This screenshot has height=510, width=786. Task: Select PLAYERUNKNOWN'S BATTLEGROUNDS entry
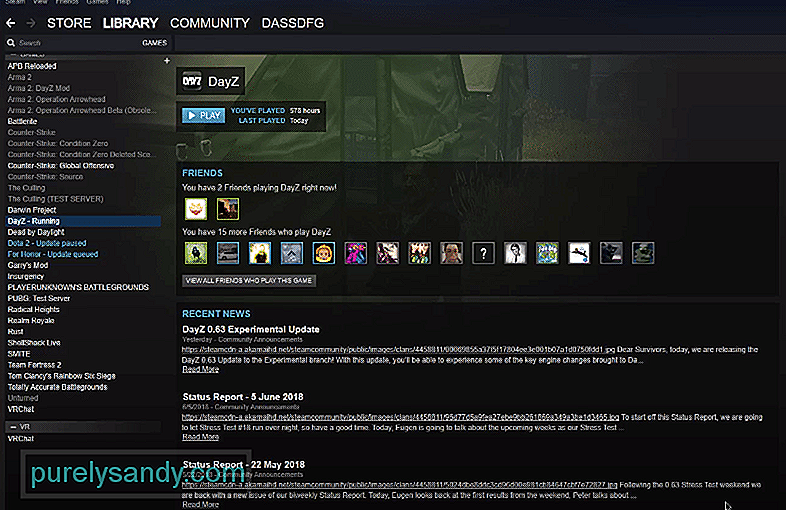click(78, 287)
